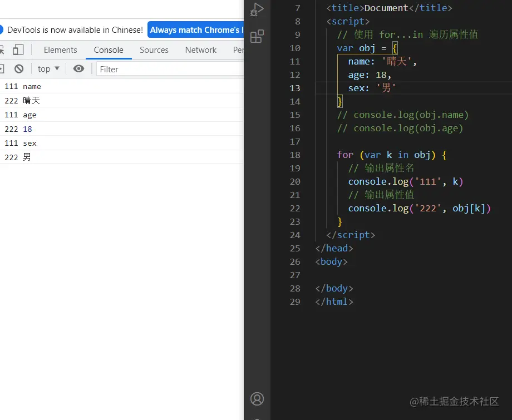Select console row '111 name'
The width and height of the screenshot is (512, 420).
point(121,86)
